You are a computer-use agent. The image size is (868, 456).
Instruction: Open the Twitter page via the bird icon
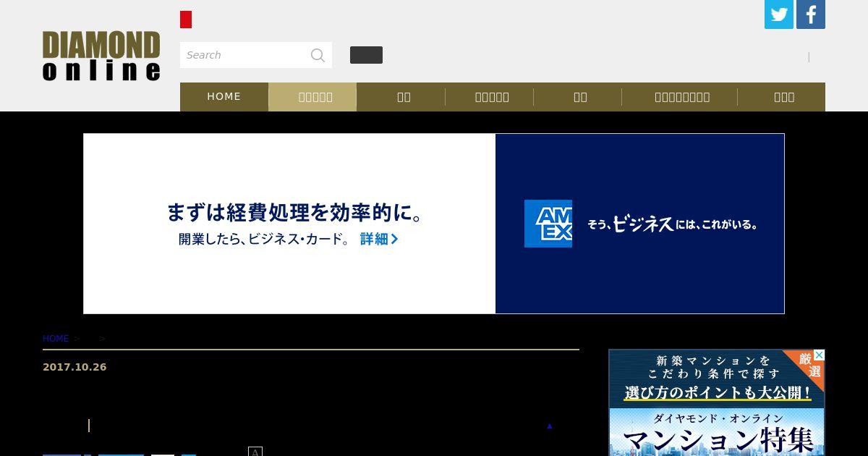click(x=779, y=14)
